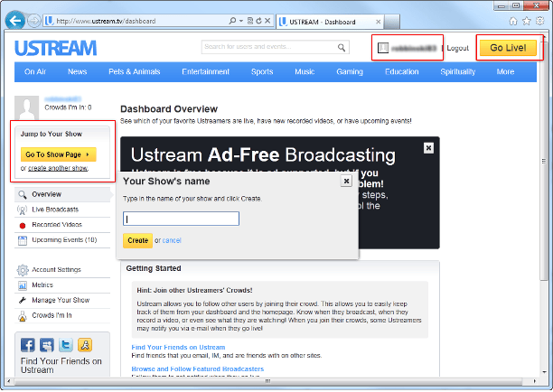Open a new blank browser tab
Screen dimensions: 553x392
coord(392,22)
